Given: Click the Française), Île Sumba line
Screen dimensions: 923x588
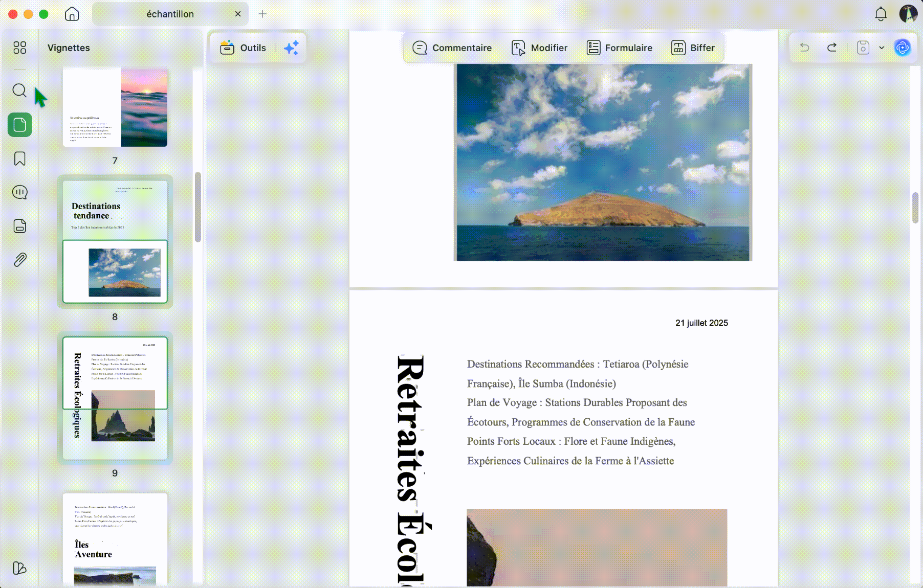Looking at the screenshot, I should coord(541,383).
